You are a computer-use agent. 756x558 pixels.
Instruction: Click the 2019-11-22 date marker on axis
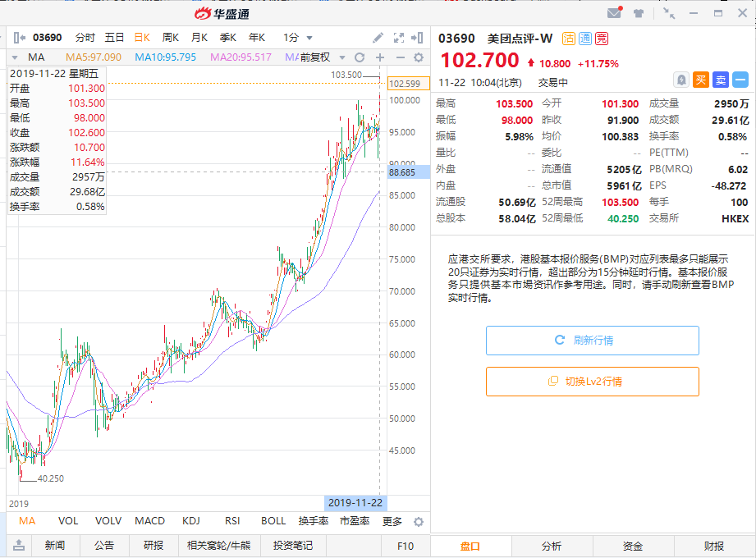[355, 502]
